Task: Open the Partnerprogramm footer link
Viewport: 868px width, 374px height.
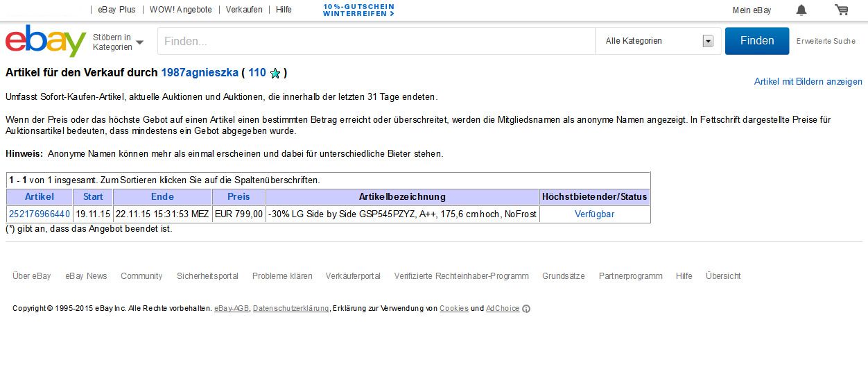Action: (630, 275)
